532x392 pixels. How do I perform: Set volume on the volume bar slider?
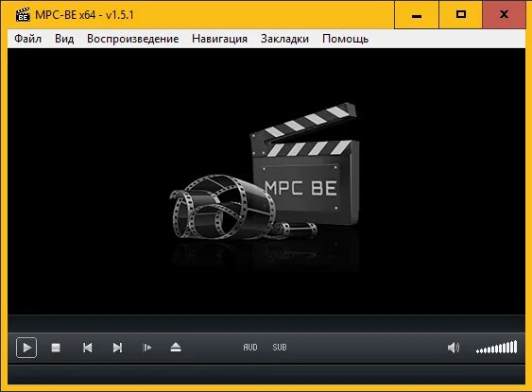point(497,348)
